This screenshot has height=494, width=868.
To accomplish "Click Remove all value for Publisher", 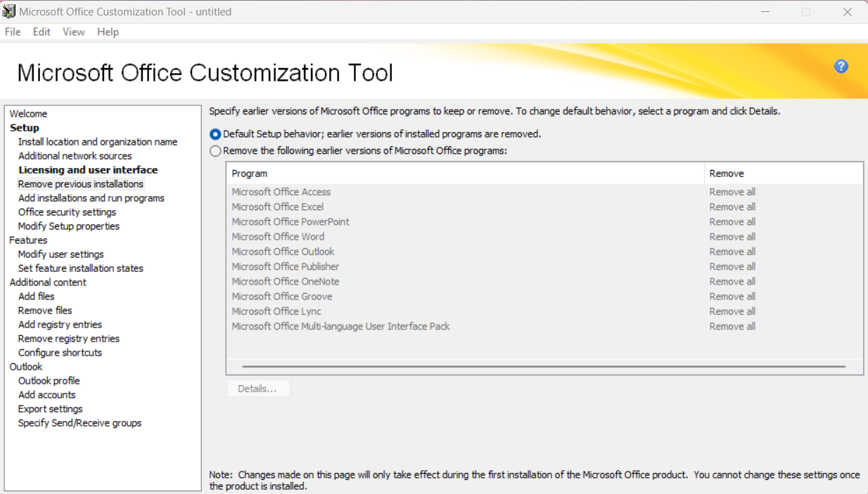I will click(732, 266).
